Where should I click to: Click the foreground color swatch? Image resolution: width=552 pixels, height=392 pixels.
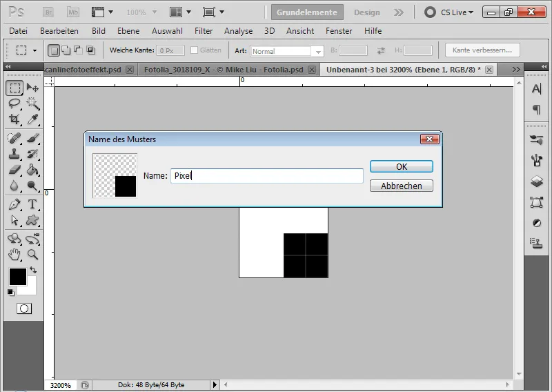coord(17,276)
